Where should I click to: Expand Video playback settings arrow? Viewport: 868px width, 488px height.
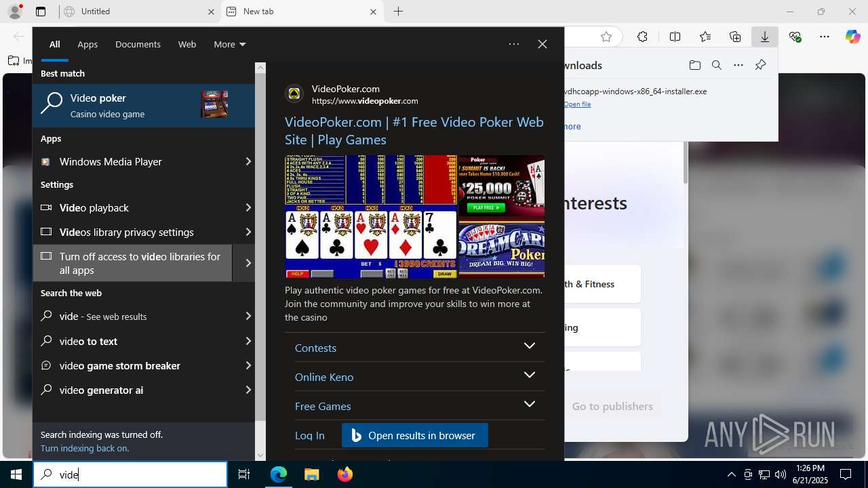pyautogui.click(x=248, y=207)
